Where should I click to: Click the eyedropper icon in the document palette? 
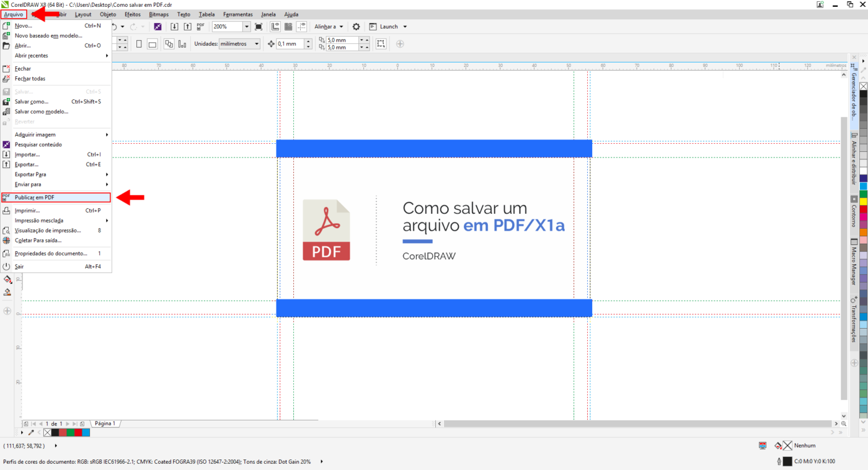point(31,432)
